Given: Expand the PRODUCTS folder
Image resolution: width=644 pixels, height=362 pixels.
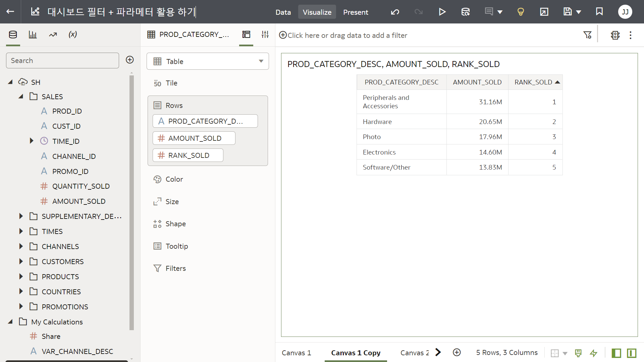Looking at the screenshot, I should [21, 277].
